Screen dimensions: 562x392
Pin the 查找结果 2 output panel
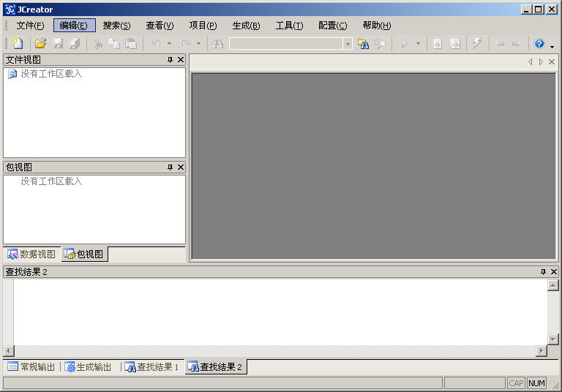tap(544, 272)
